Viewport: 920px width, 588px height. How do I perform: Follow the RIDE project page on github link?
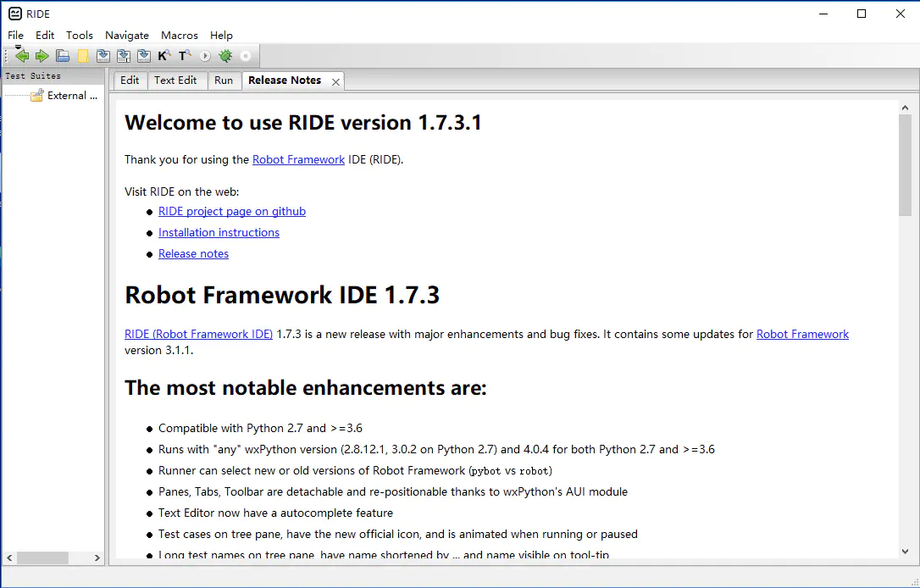pos(232,212)
